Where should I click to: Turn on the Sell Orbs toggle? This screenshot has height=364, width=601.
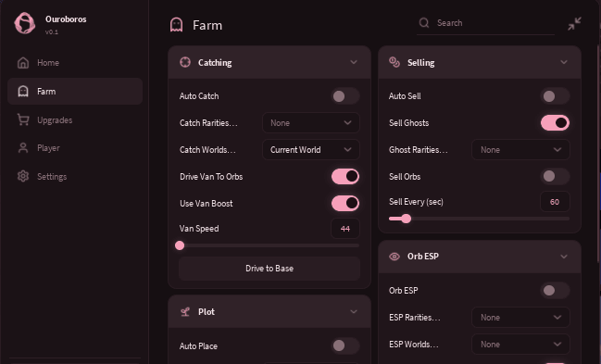555,176
